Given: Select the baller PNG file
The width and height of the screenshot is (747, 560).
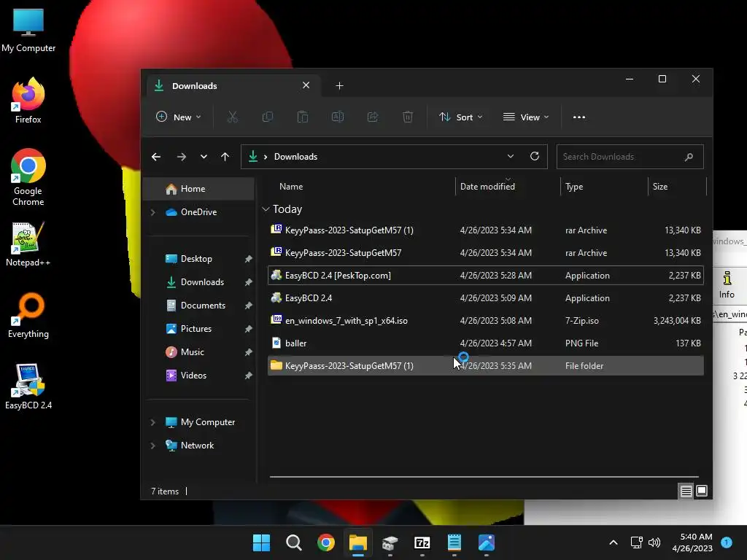Looking at the screenshot, I should point(485,343).
